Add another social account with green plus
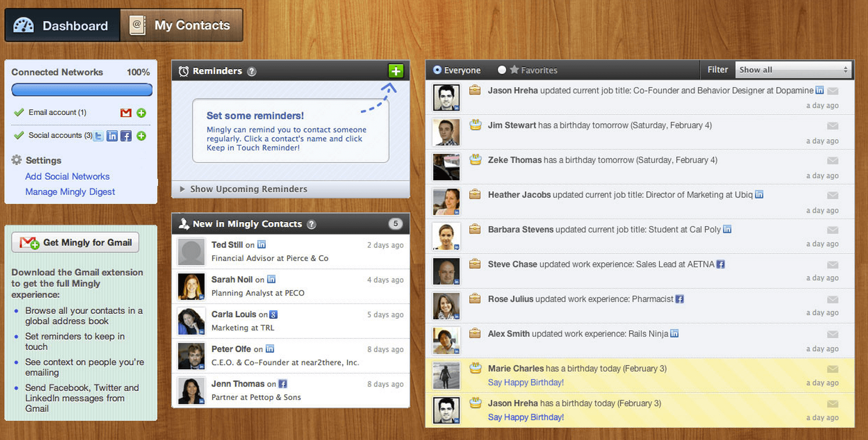The image size is (868, 440). coord(141,136)
